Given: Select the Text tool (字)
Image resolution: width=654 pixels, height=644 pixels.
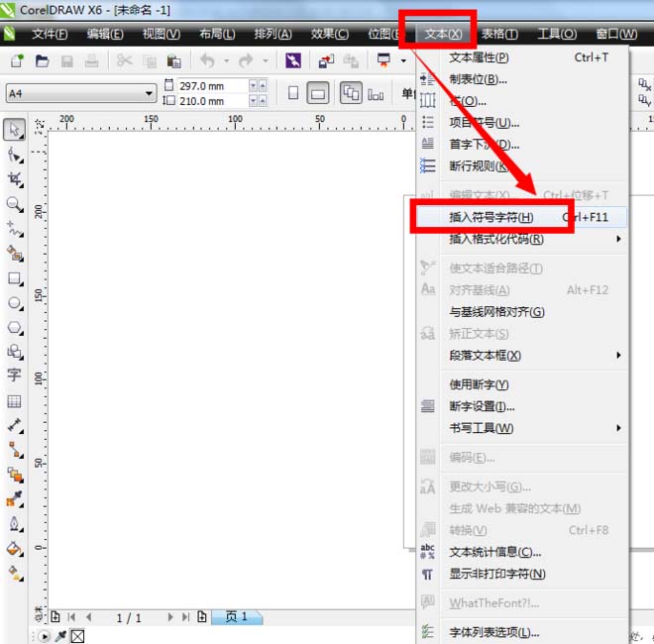Looking at the screenshot, I should (x=14, y=376).
